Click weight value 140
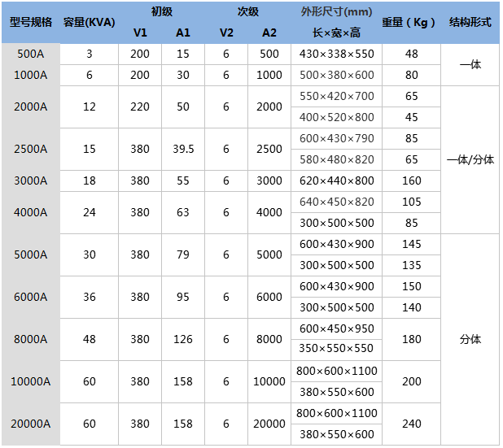The image size is (503, 448). click(x=412, y=307)
